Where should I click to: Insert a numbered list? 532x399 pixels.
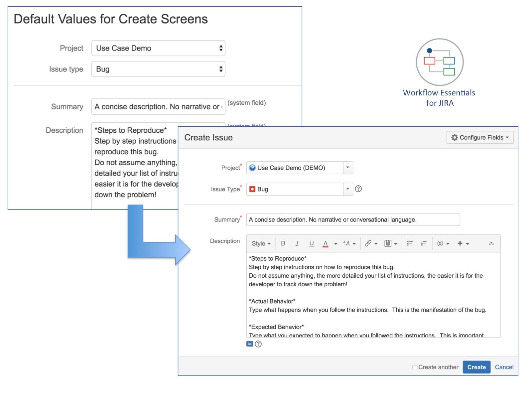[x=424, y=243]
